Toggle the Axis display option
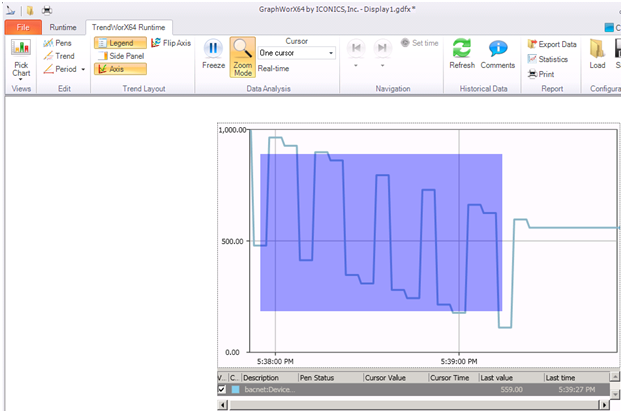 (111, 69)
